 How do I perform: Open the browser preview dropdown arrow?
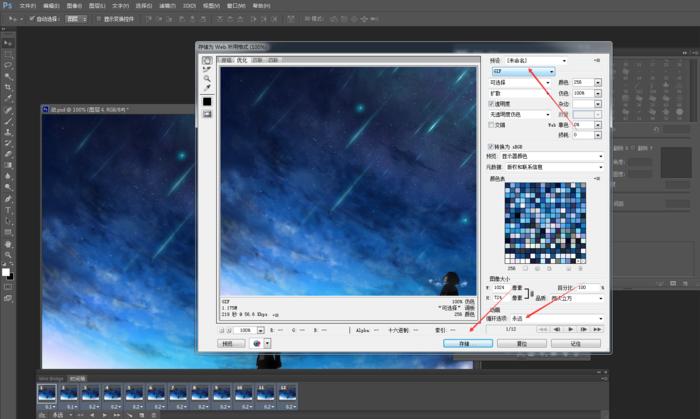click(x=267, y=344)
